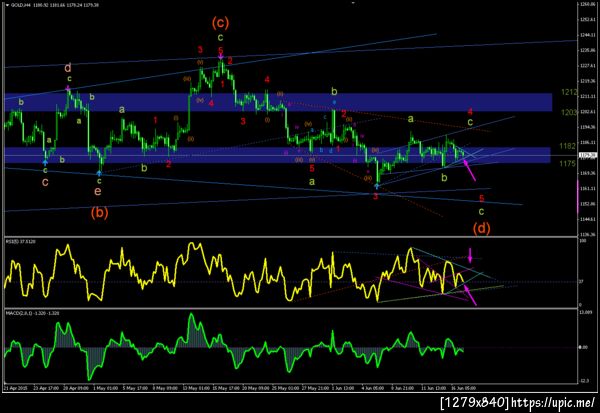Select the lower blue support zone rectangle
The height and width of the screenshot is (413, 600).
point(277,155)
